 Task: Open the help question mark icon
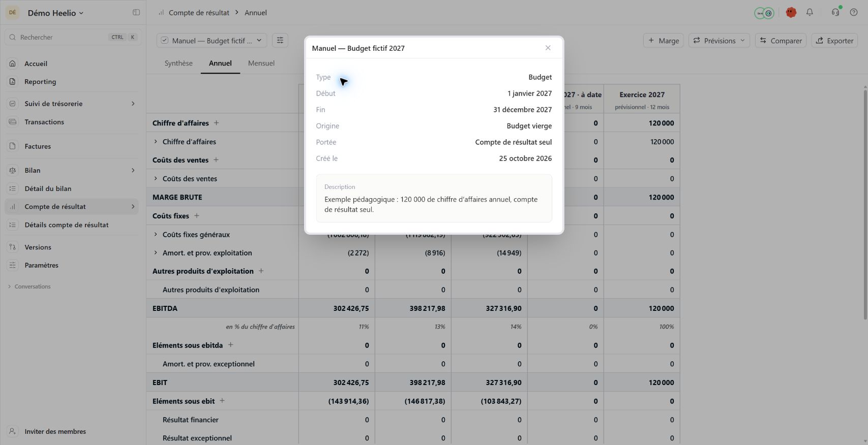[854, 13]
